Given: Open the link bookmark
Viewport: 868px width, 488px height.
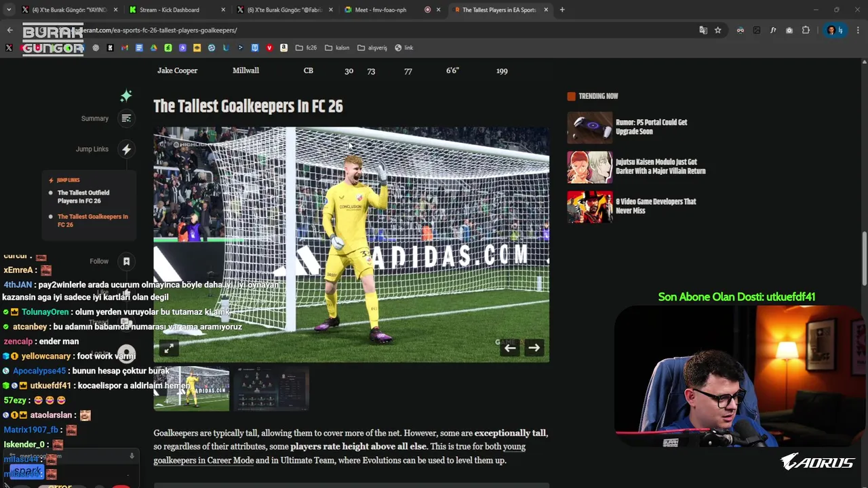Looking at the screenshot, I should [403, 47].
